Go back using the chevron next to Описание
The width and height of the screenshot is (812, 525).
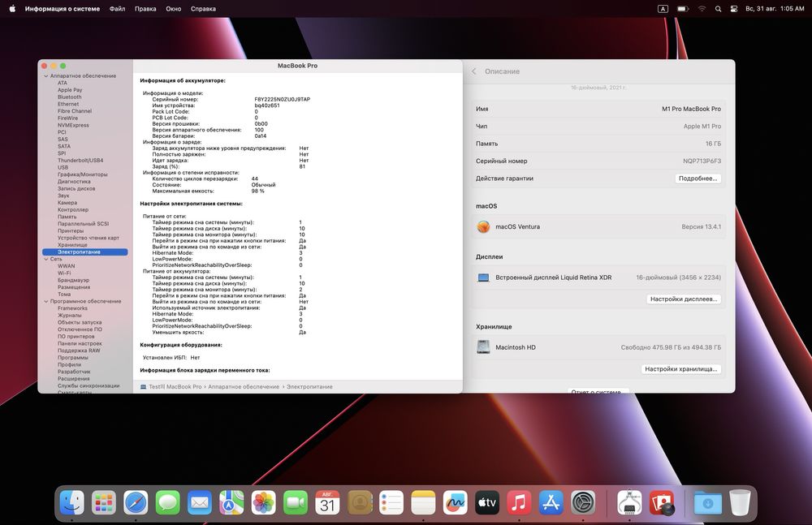(474, 71)
